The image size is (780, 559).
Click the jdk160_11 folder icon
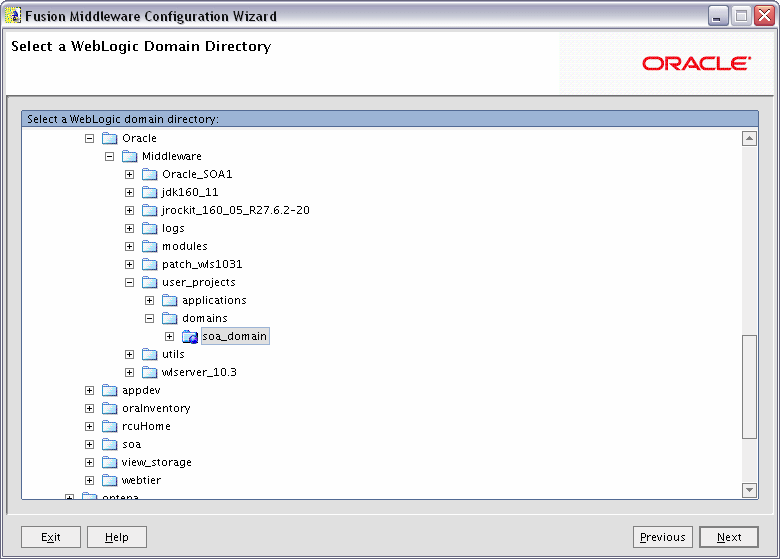pyautogui.click(x=149, y=192)
